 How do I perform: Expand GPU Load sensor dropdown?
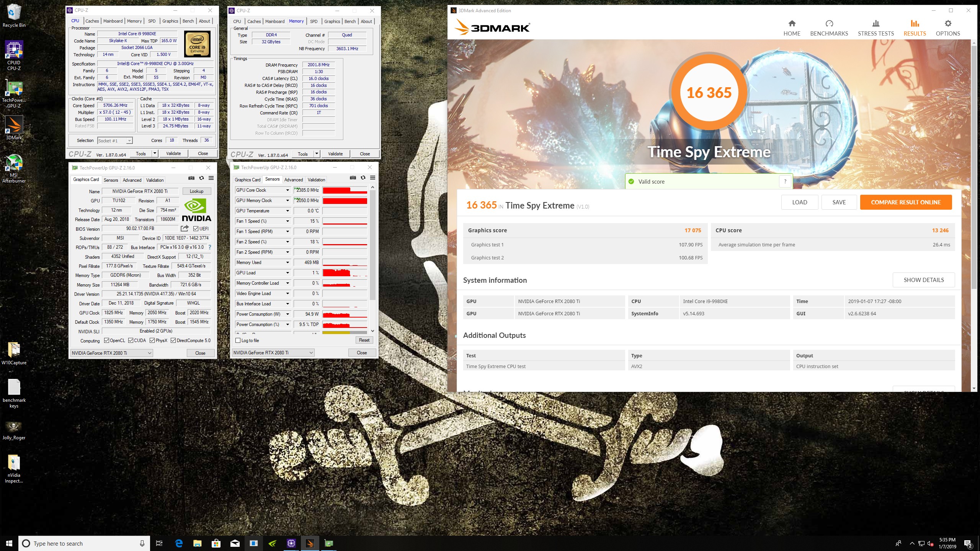tap(287, 273)
